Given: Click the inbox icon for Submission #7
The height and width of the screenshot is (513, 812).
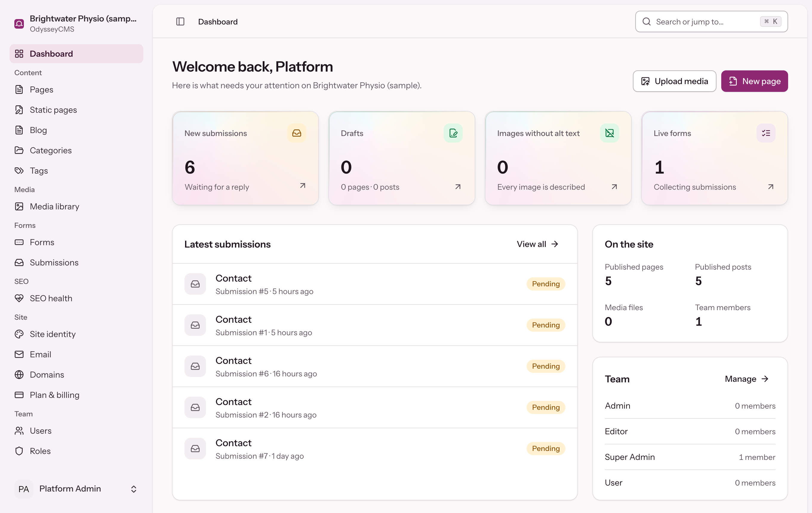Looking at the screenshot, I should 195,448.
